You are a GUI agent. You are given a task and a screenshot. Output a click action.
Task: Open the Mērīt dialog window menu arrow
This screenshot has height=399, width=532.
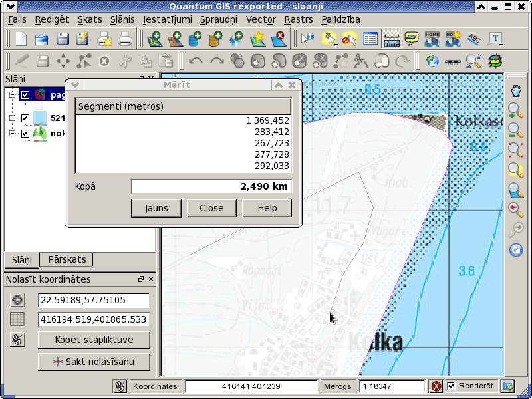tap(74, 85)
